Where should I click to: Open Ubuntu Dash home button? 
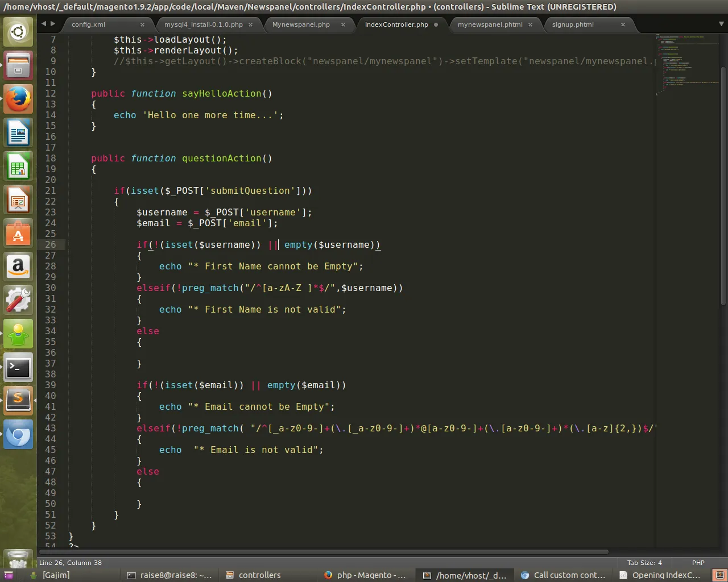click(18, 32)
